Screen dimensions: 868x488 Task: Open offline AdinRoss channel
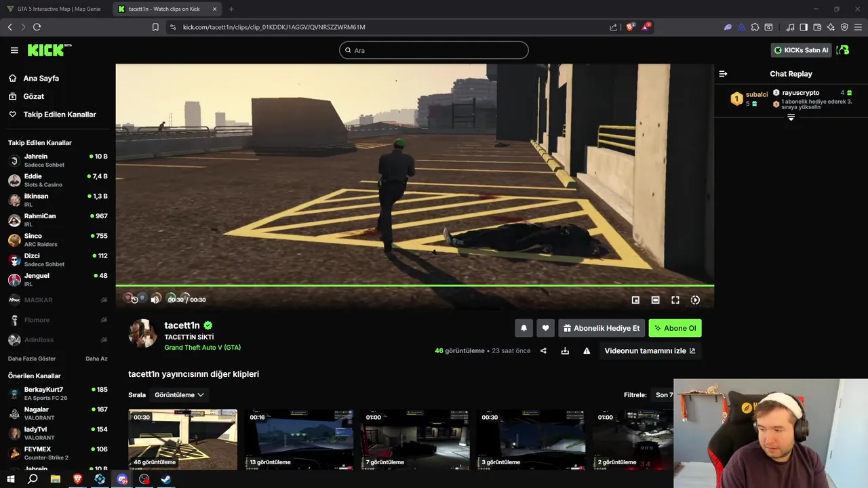click(x=58, y=340)
